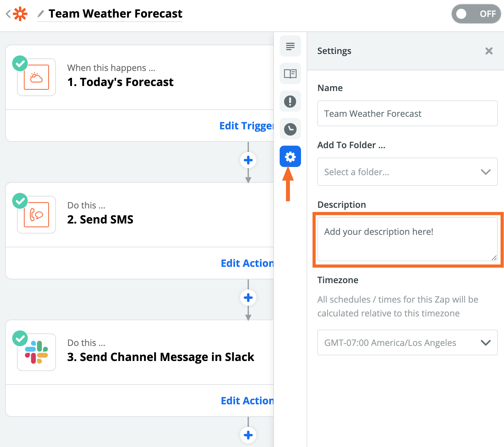This screenshot has width=504, height=447.
Task: Click the Description text area
Action: point(407,239)
